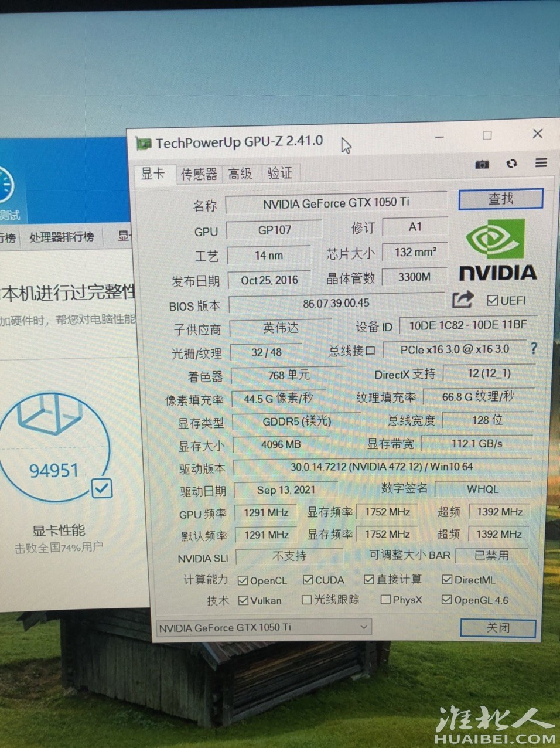The width and height of the screenshot is (560, 748).
Task: Click the 总线接口 field PCIe x16 3.0
Action: (x=455, y=349)
